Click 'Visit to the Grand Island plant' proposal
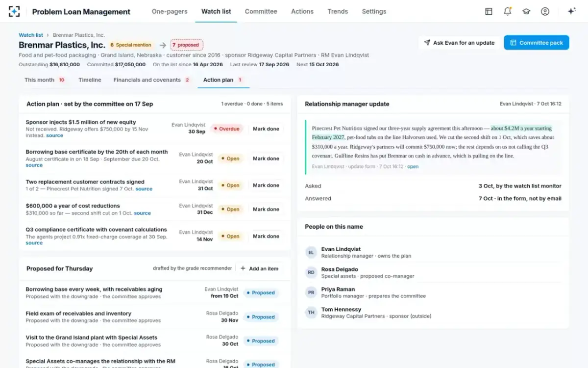 click(92, 338)
